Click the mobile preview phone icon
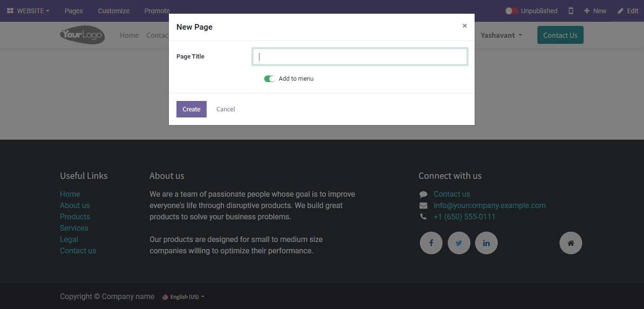644x309 pixels. click(x=571, y=11)
